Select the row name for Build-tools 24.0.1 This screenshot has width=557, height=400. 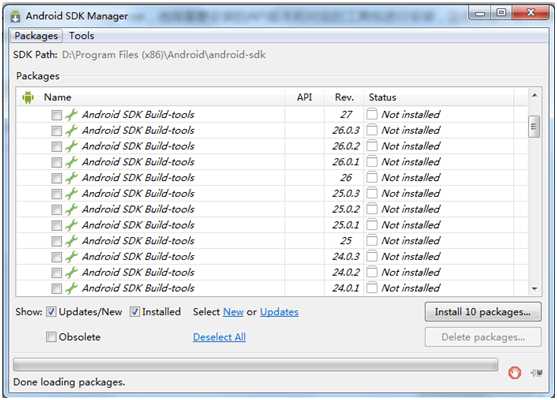point(139,288)
